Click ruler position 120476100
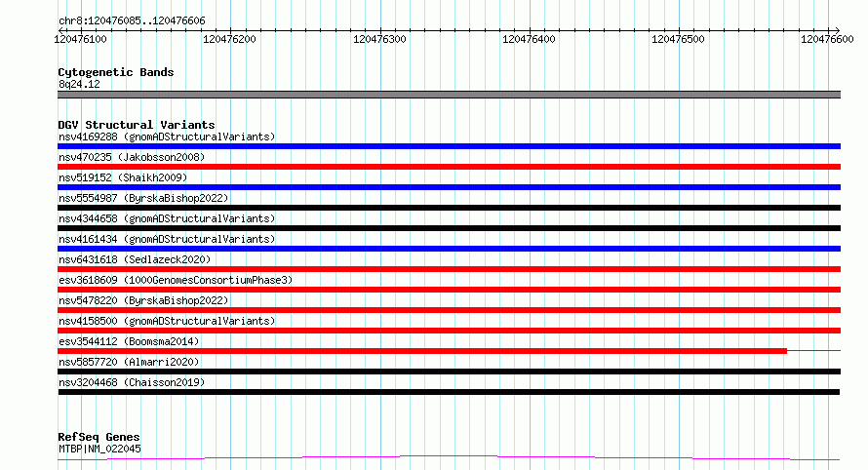 80,39
